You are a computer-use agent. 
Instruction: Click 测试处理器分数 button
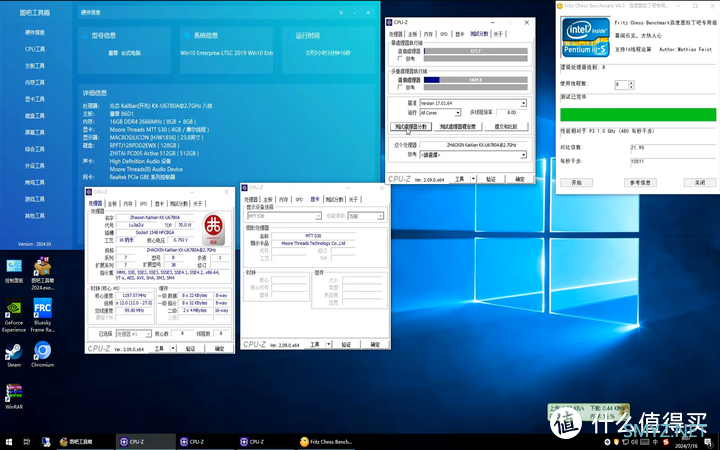click(411, 126)
